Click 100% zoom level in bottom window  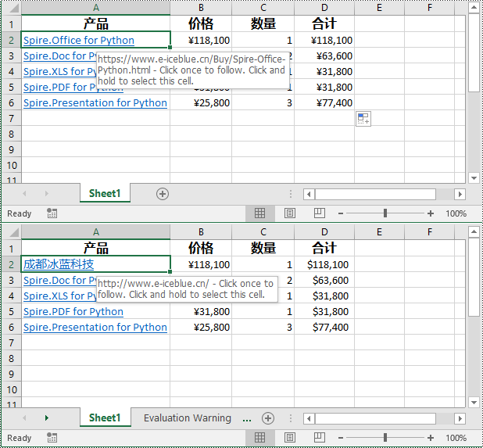click(456, 438)
